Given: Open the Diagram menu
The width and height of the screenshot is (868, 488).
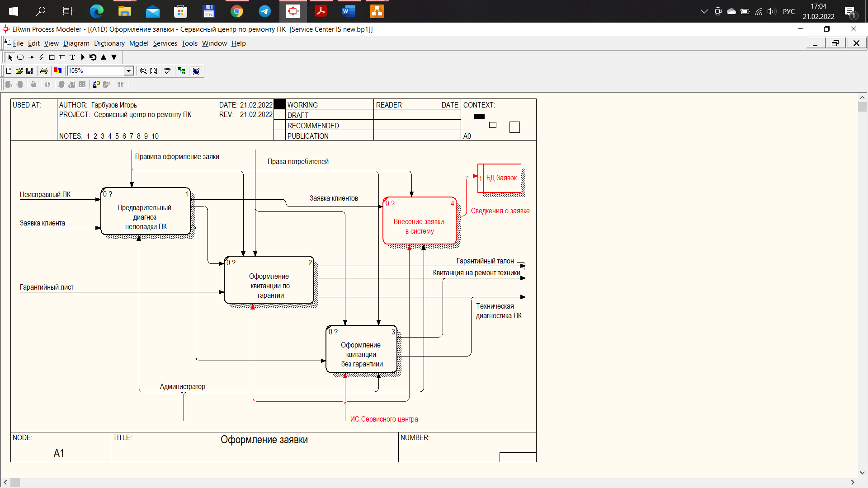Looking at the screenshot, I should tap(76, 43).
